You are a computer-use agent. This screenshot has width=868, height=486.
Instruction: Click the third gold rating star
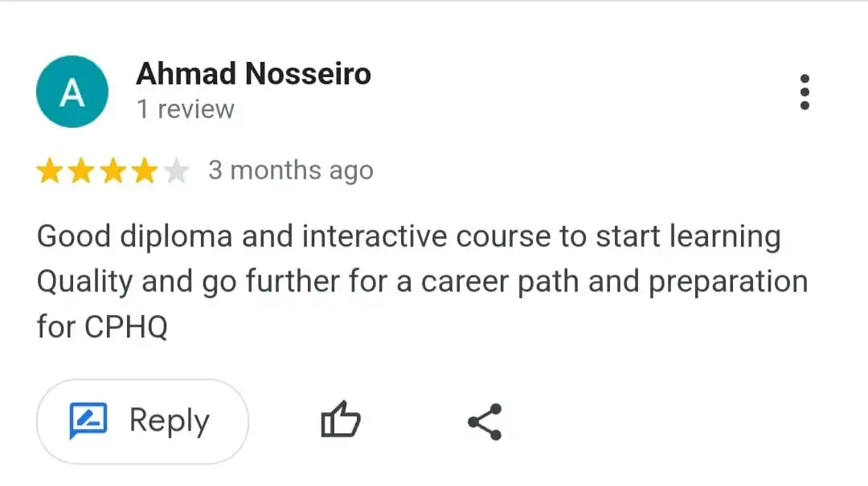pyautogui.click(x=113, y=171)
